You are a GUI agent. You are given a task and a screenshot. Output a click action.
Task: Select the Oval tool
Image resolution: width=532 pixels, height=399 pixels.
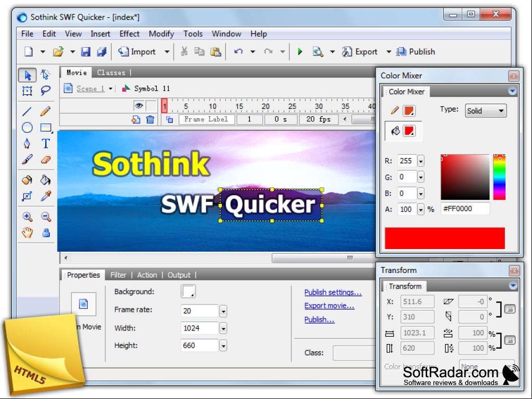[27, 128]
